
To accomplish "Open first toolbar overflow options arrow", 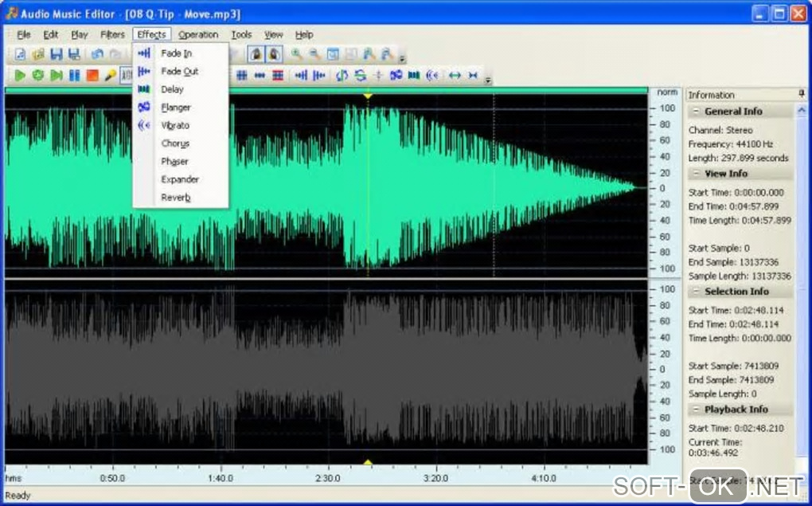I will (402, 58).
